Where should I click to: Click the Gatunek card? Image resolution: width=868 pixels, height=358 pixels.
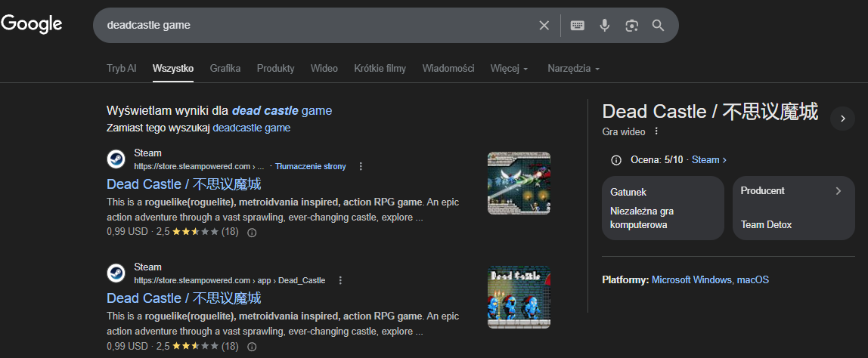[x=662, y=208]
